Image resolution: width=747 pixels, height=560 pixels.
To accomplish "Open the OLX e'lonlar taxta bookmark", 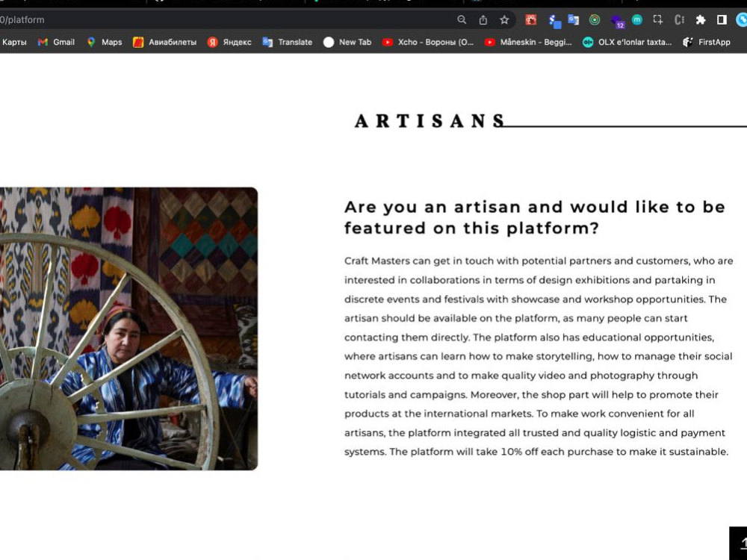I will point(627,42).
